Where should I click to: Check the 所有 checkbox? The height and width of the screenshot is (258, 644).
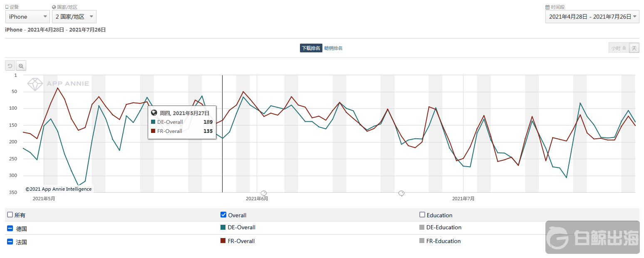point(10,215)
